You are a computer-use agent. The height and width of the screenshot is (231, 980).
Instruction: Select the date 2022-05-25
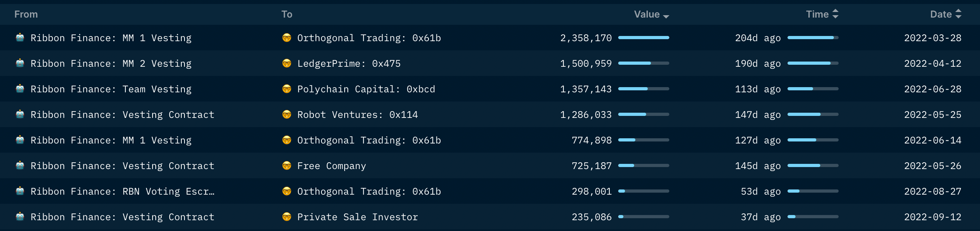coord(933,115)
